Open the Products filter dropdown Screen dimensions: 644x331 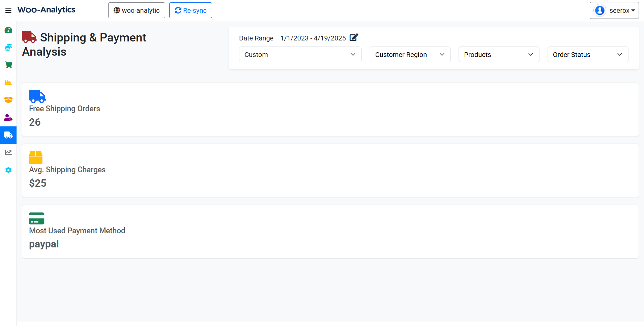click(x=498, y=54)
